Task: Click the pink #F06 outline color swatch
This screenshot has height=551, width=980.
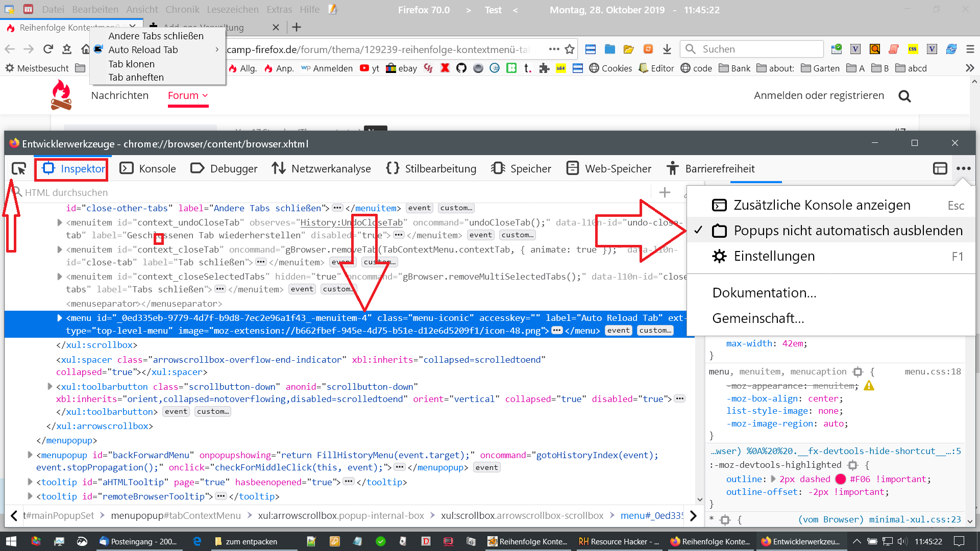Action: (x=841, y=479)
